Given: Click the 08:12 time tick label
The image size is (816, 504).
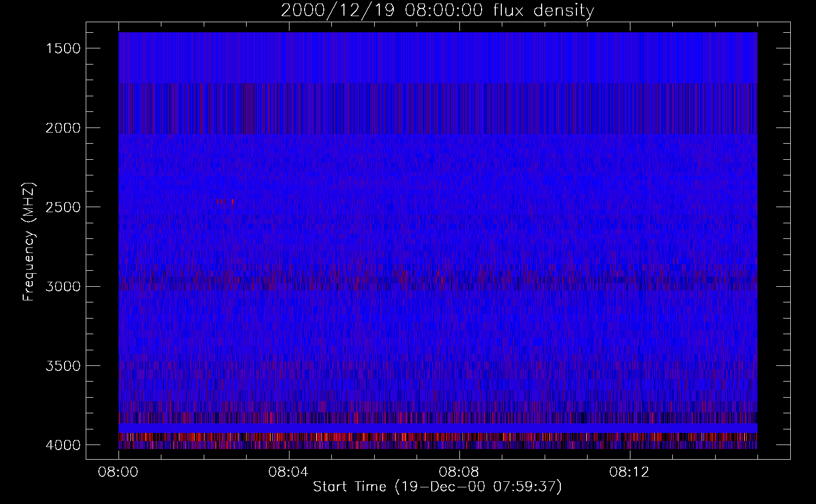Looking at the screenshot, I should pos(629,472).
